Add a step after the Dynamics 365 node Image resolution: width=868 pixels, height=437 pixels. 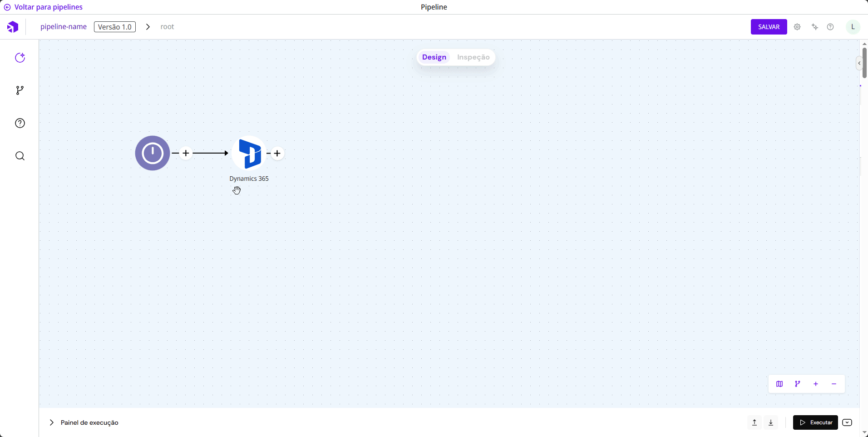277,154
